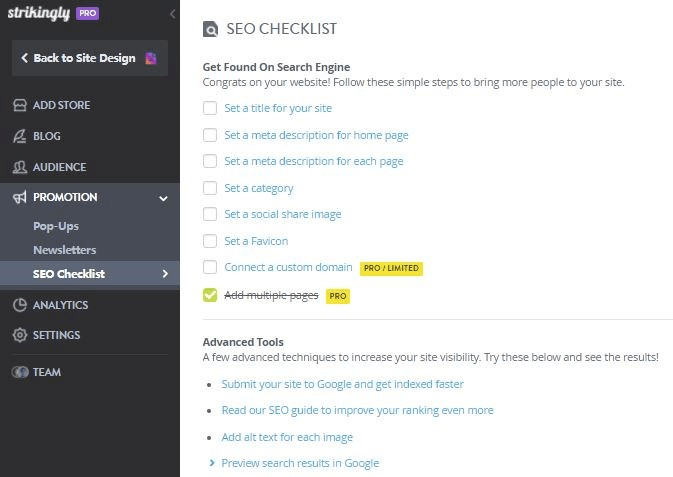This screenshot has height=477, width=673.
Task: Tick the 'Set a Favicon' checkbox
Action: [x=210, y=241]
